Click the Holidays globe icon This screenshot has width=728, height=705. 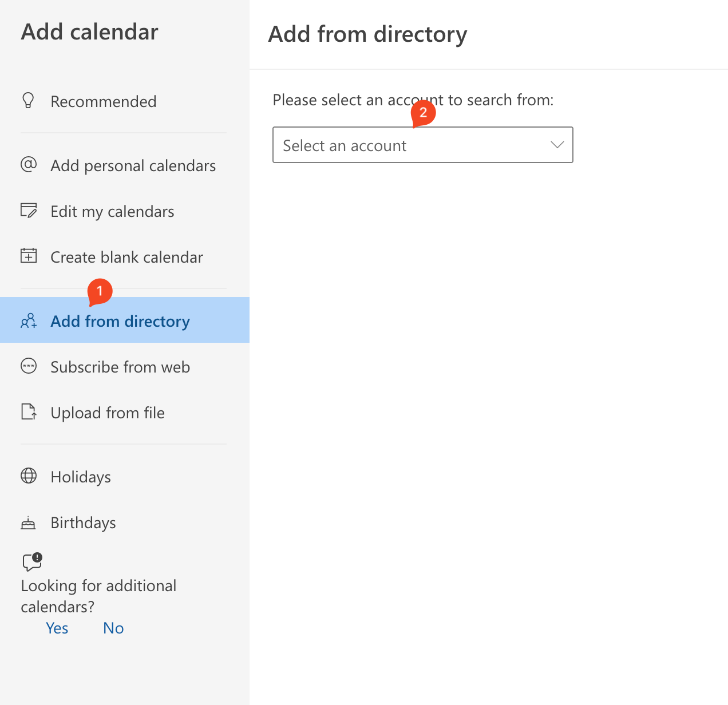29,476
